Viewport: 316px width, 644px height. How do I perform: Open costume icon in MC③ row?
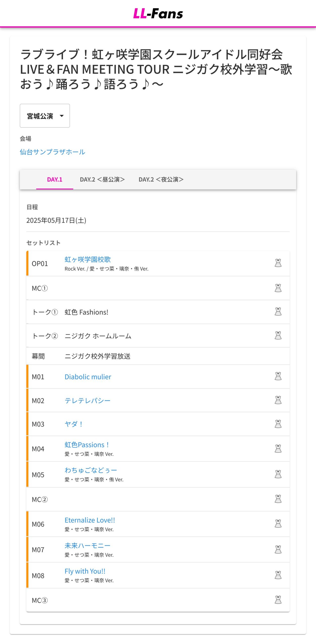278,600
